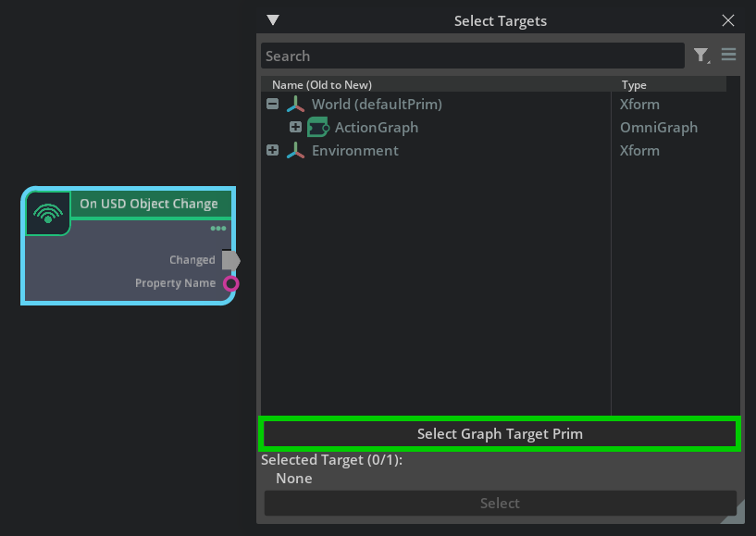Click the World xform axis icon
The image size is (756, 536).
[x=295, y=105]
